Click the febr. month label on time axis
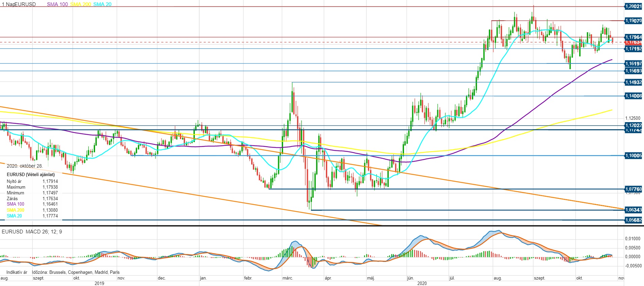The image size is (644, 286). 248,278
